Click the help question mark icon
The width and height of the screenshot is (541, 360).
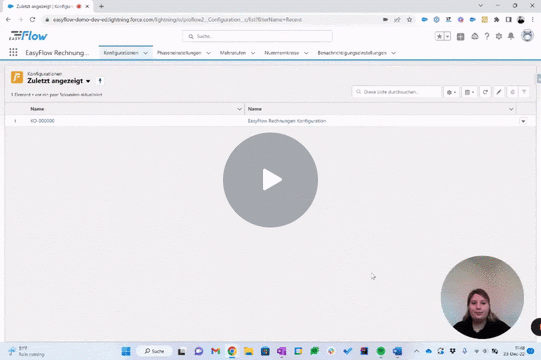coord(487,36)
